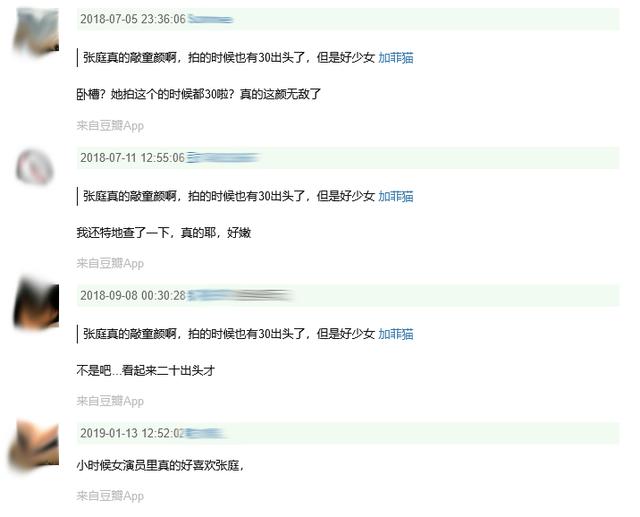
Task: Click 加菲猫 link in second quoted reply
Action: click(396, 196)
